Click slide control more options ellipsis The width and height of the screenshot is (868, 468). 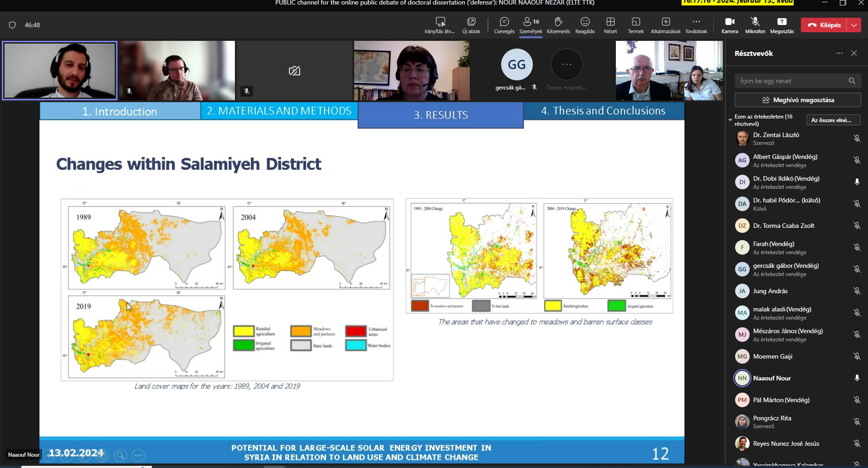pos(138,455)
